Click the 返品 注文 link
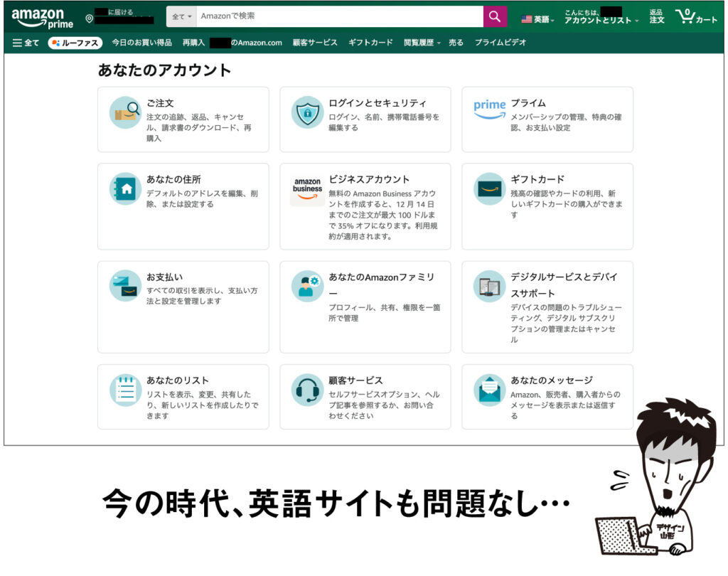 656,16
